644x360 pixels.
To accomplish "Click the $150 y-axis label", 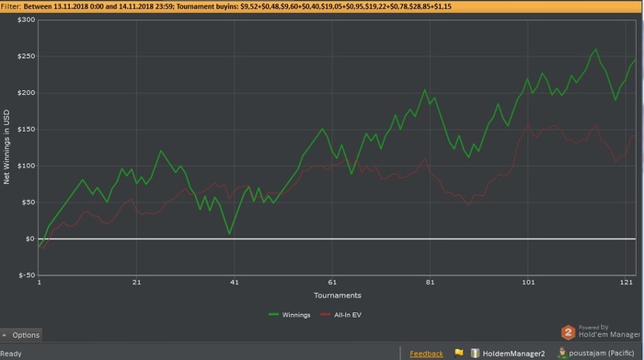I will click(27, 130).
